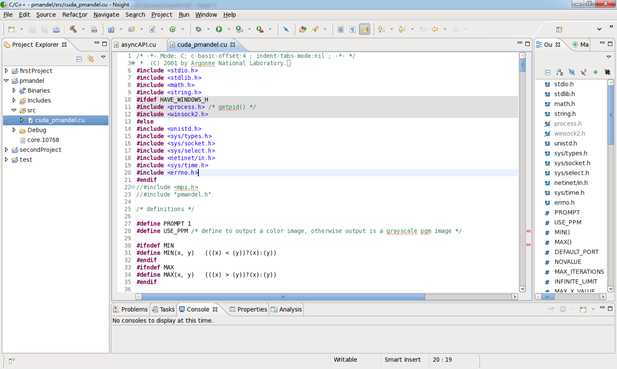Click the blue pin icon in toolbar

[x=286, y=29]
